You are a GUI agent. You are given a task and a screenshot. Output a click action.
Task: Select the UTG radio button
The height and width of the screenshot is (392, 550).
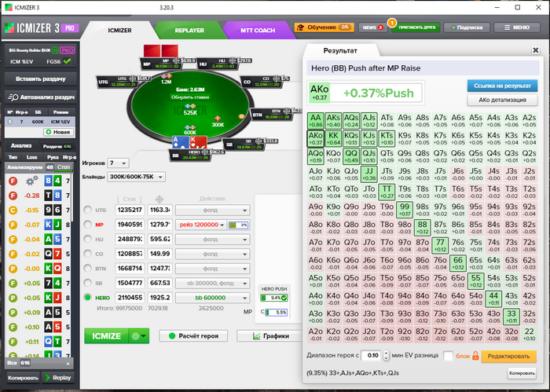pos(87,210)
